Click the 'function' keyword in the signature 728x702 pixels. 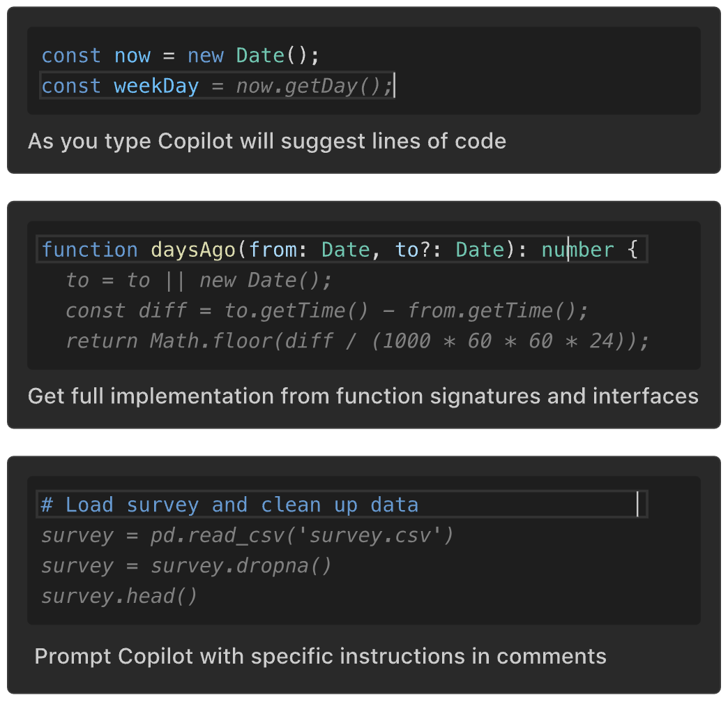(89, 250)
